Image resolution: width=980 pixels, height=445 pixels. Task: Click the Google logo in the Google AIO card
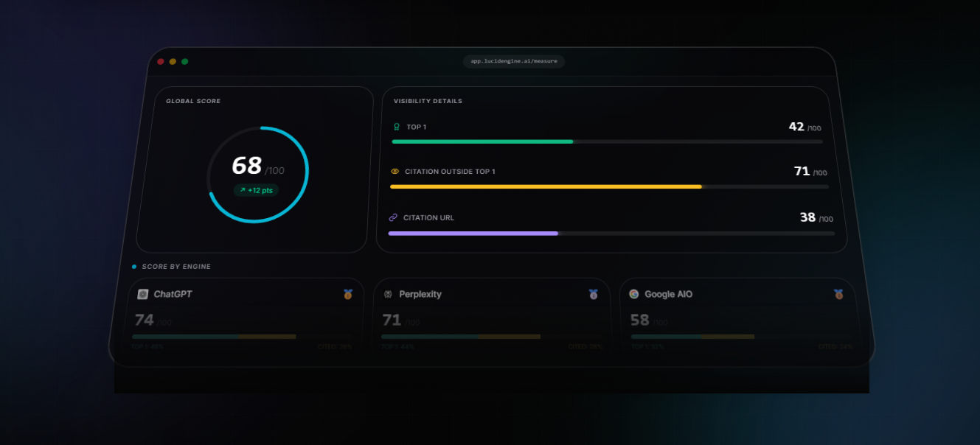click(x=634, y=294)
